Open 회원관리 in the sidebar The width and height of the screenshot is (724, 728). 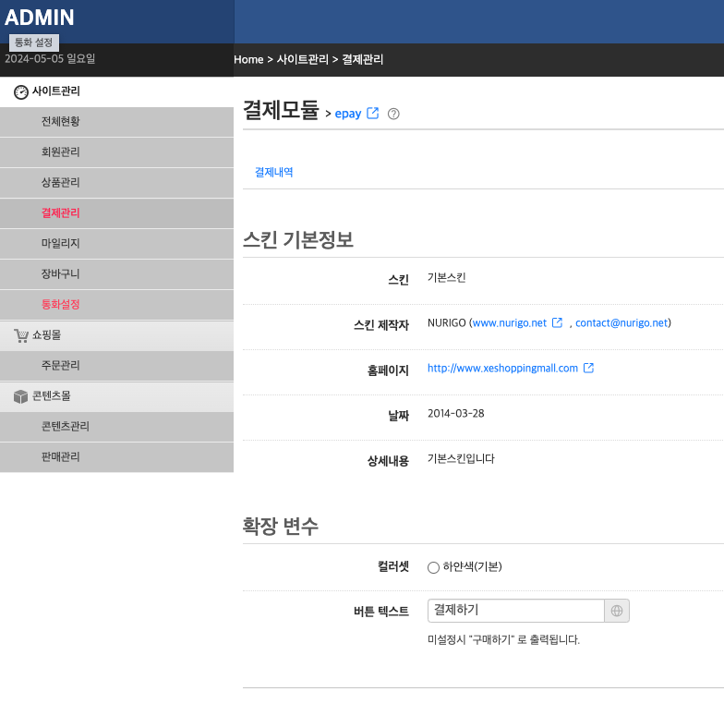pos(116,152)
